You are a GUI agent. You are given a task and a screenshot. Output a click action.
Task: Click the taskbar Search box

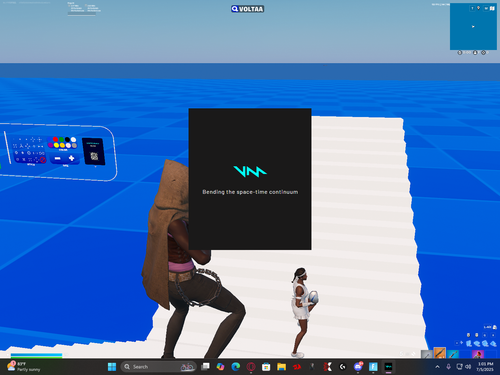coord(158,367)
